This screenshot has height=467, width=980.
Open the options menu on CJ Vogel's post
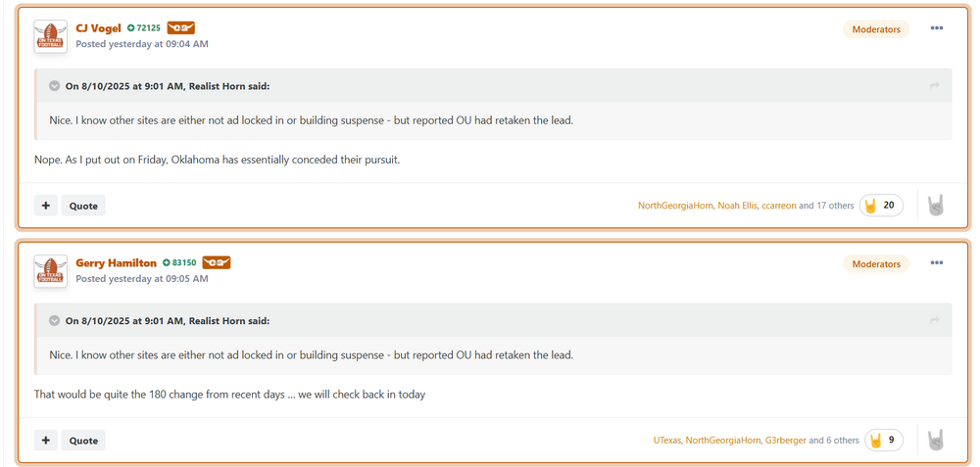[936, 28]
